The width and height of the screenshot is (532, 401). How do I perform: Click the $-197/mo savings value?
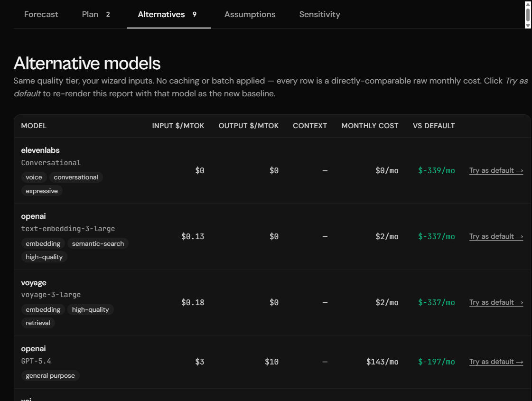436,362
